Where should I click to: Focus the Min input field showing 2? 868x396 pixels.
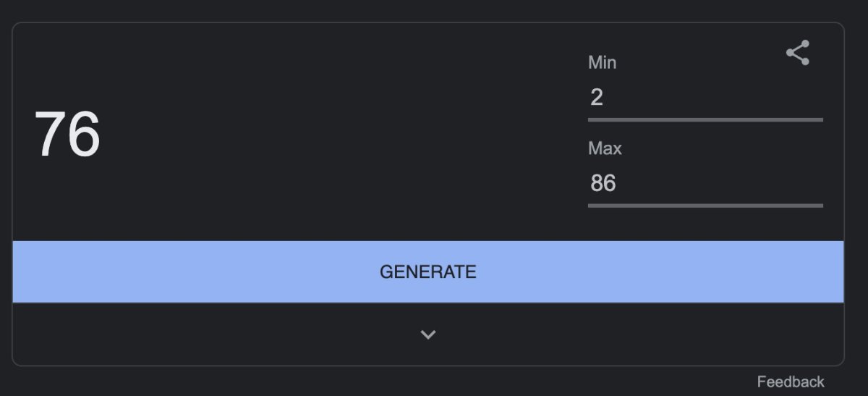pyautogui.click(x=705, y=97)
